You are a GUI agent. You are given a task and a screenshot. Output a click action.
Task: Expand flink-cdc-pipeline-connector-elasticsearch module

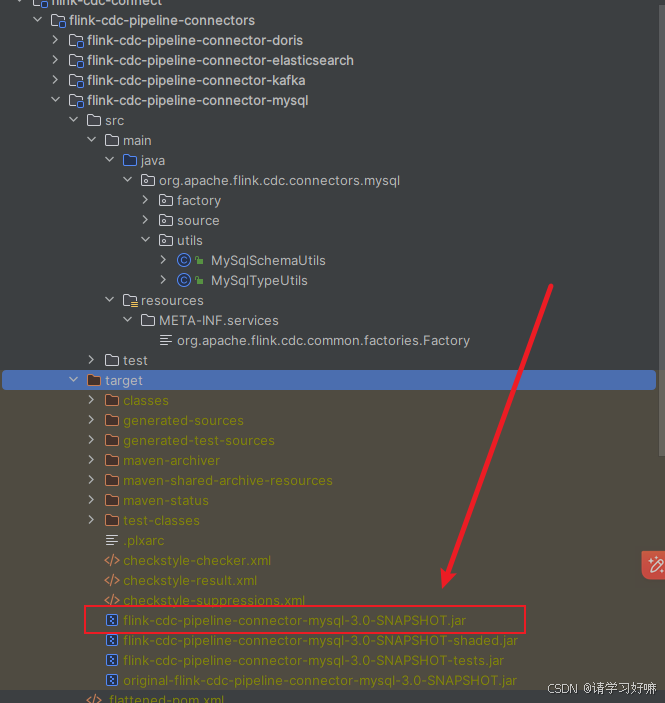56,60
